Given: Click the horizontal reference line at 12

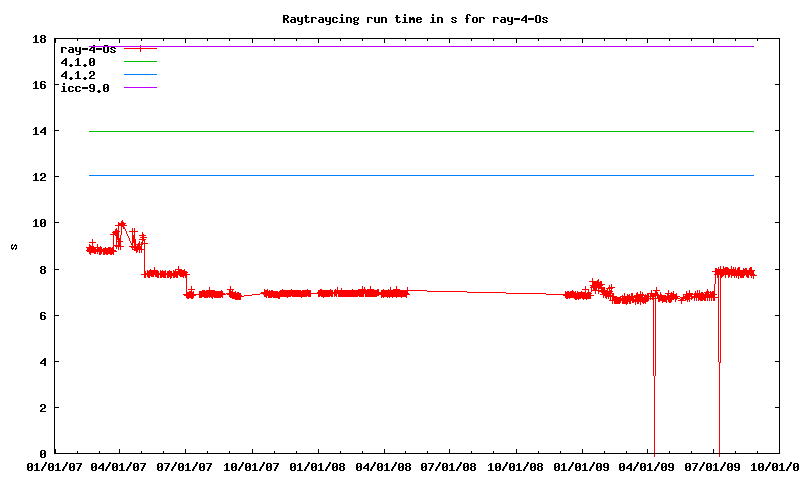Looking at the screenshot, I should point(420,176).
